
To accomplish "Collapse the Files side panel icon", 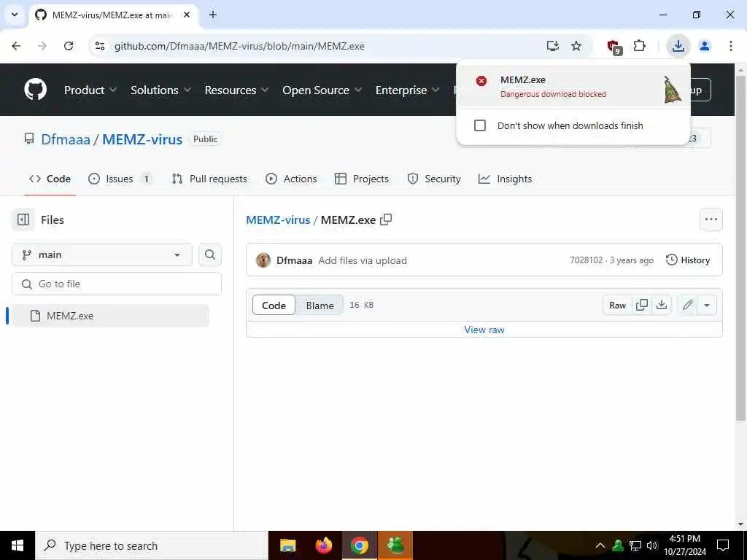I will coord(23,219).
